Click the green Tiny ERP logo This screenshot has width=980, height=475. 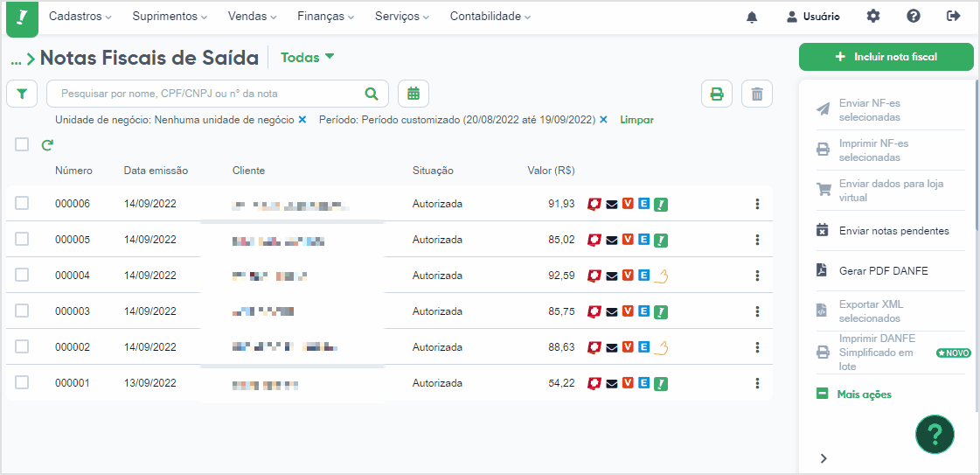[x=22, y=18]
